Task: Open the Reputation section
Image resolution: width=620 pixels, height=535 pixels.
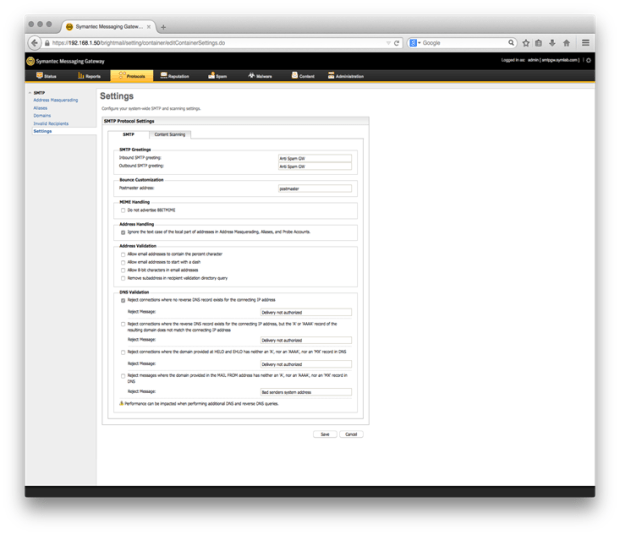Action: click(175, 76)
